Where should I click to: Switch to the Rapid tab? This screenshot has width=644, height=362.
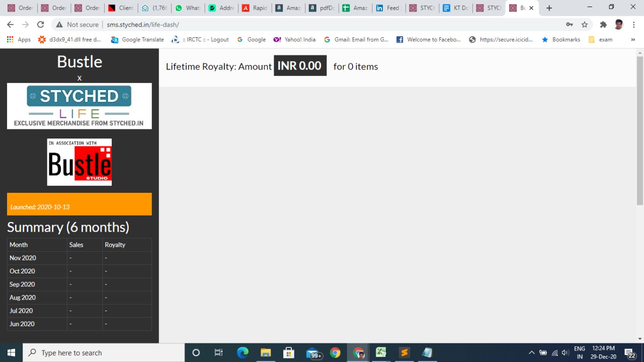[x=255, y=8]
